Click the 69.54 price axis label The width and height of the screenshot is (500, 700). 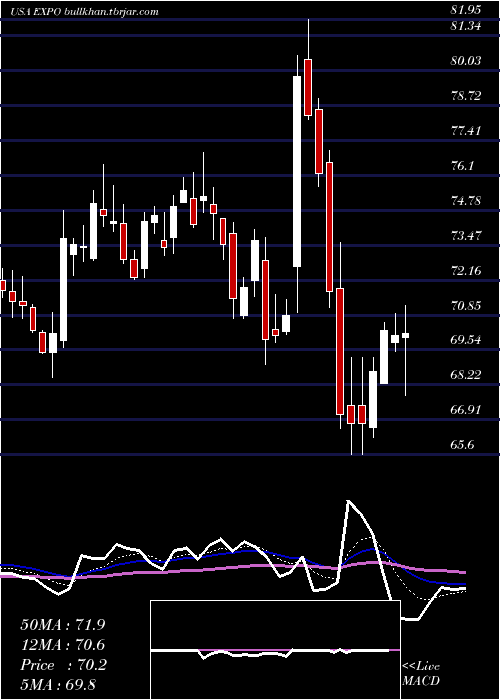466,340
